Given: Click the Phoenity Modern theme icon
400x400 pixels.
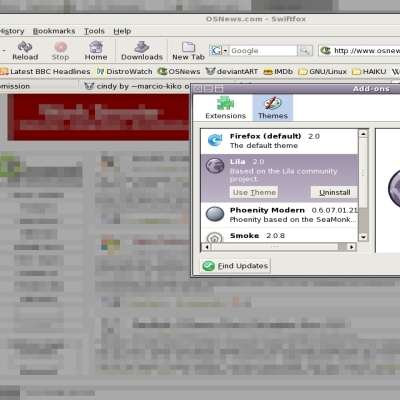Looking at the screenshot, I should point(215,214).
